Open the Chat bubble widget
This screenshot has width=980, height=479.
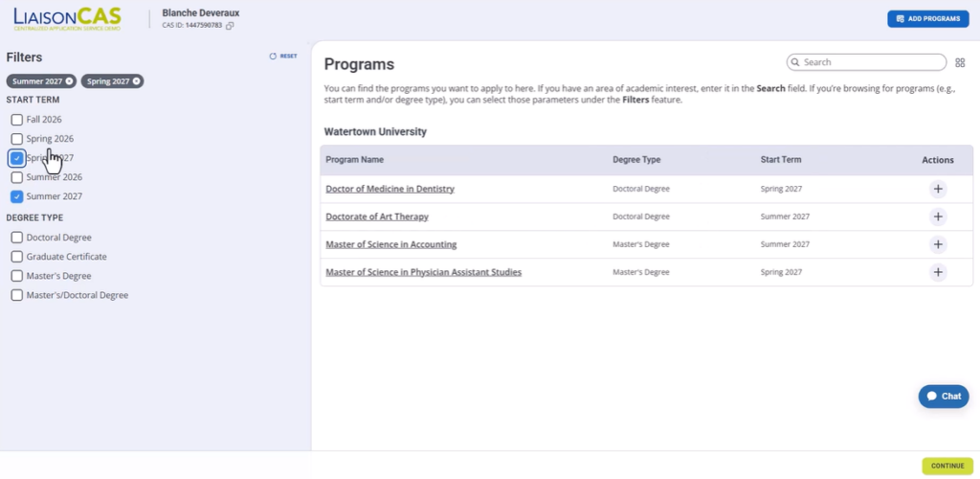click(943, 396)
